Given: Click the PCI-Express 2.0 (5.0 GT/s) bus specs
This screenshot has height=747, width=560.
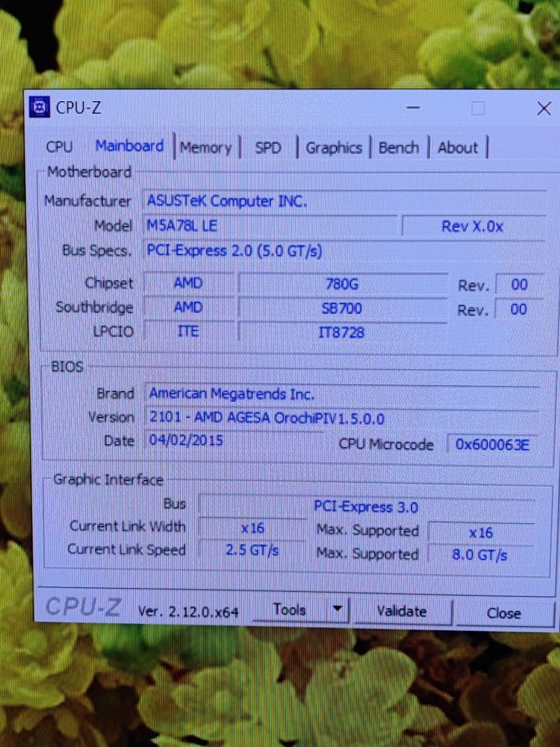Looking at the screenshot, I should point(345,250).
